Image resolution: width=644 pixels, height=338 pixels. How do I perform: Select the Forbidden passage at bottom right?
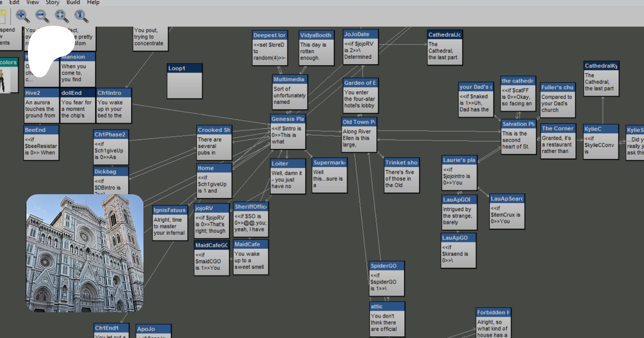(x=493, y=323)
